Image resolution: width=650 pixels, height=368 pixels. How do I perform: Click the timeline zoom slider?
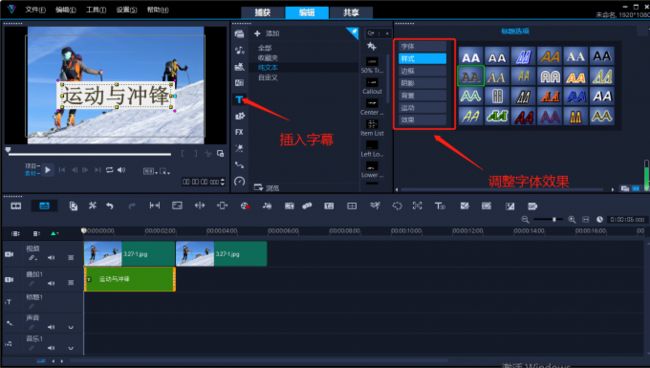click(x=547, y=219)
